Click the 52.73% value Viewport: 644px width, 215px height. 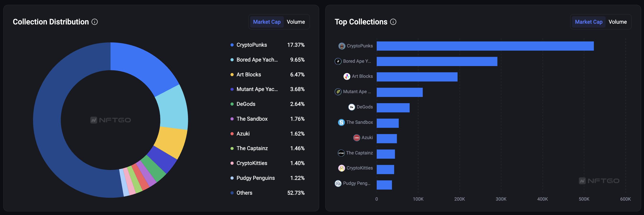coord(296,193)
